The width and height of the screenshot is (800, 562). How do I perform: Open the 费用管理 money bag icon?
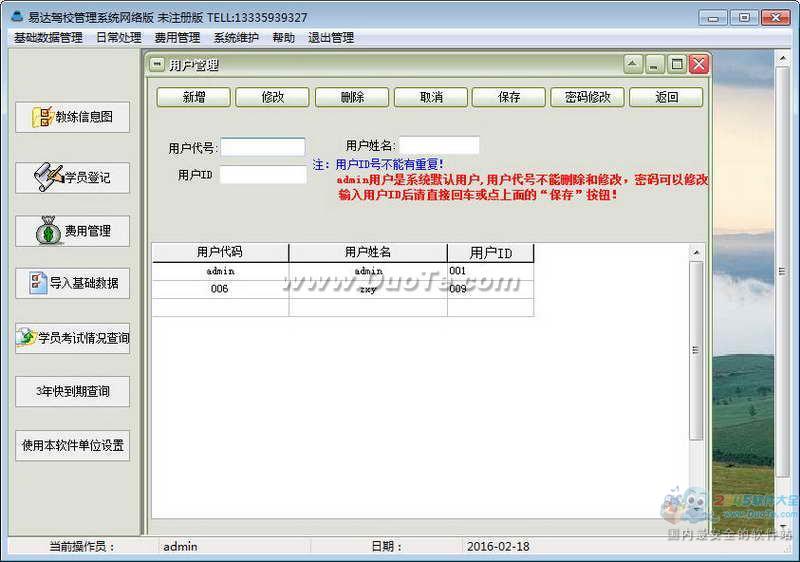pos(49,231)
